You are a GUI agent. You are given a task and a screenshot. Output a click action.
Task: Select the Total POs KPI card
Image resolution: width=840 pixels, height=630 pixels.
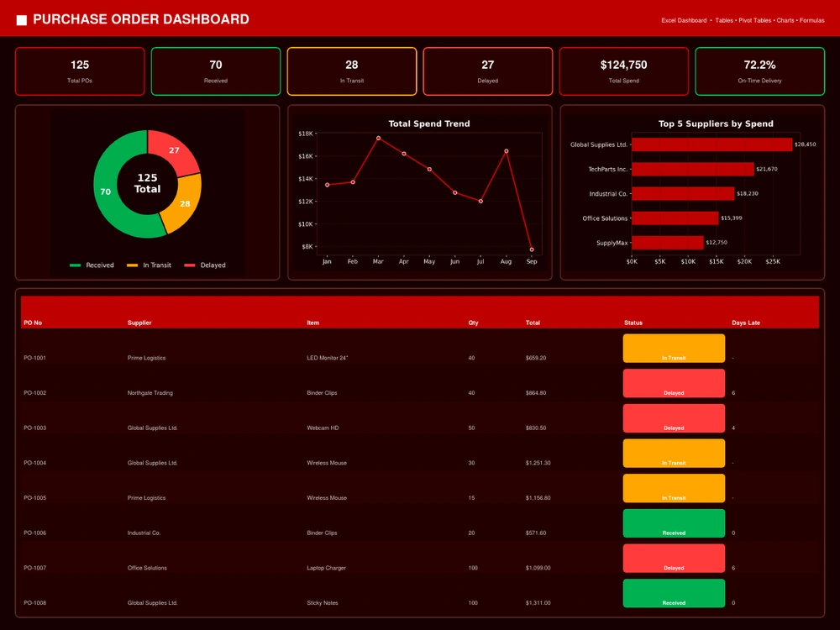[x=80, y=71]
